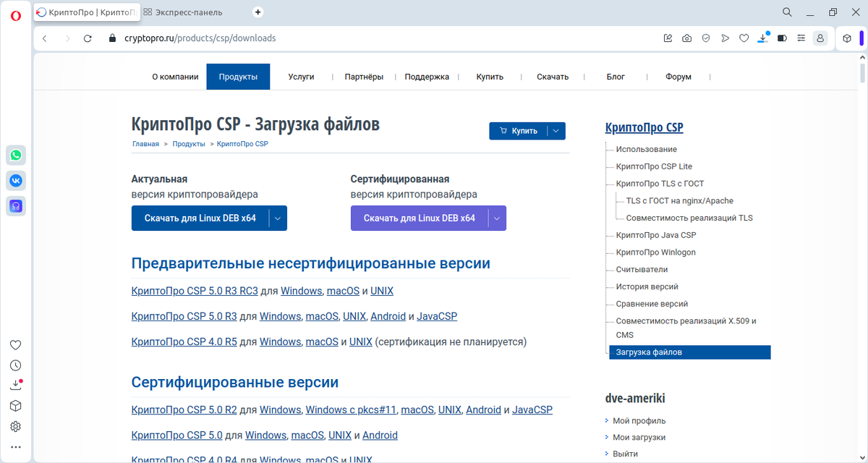Open downloads icon in left sidebar
868x463 pixels.
[x=16, y=386]
